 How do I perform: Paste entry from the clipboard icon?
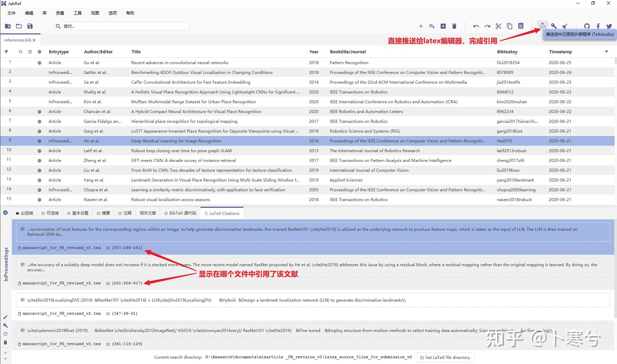(521, 26)
